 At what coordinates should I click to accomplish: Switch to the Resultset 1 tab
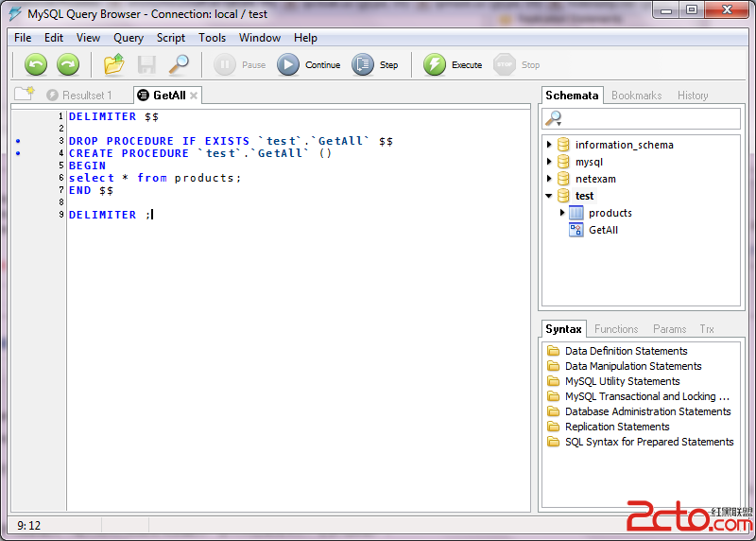(79, 96)
